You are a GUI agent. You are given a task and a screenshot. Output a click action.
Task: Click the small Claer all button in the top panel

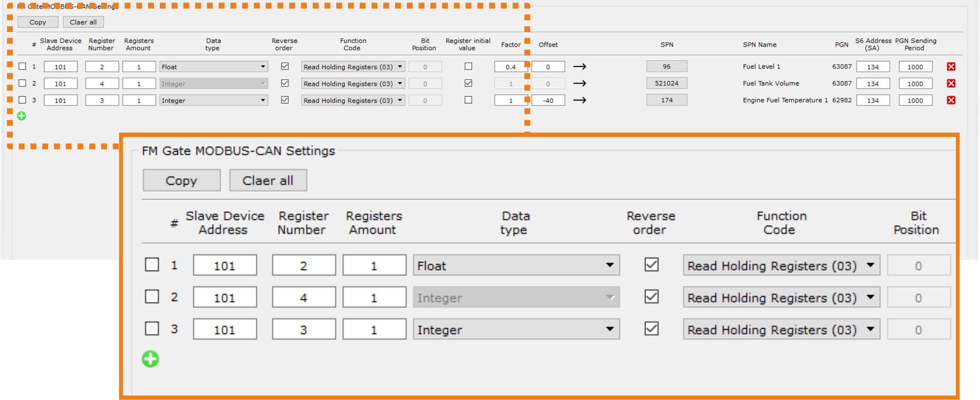point(83,22)
